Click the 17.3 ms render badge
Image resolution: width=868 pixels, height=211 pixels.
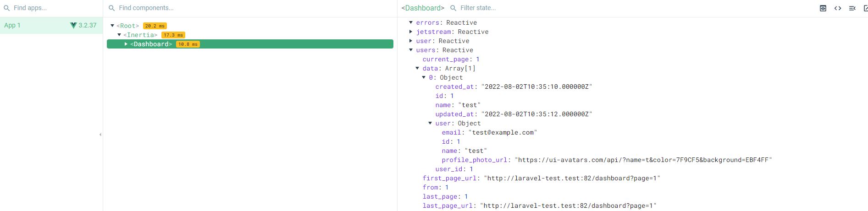pos(173,35)
